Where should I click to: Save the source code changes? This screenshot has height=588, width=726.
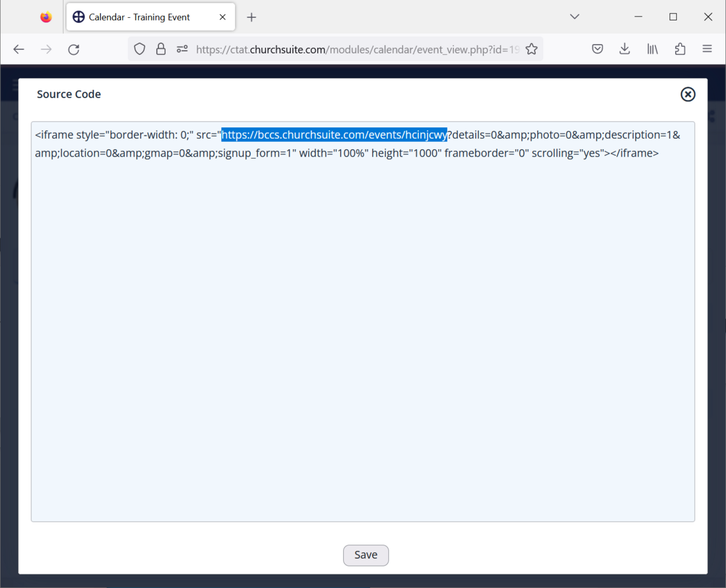coord(366,555)
